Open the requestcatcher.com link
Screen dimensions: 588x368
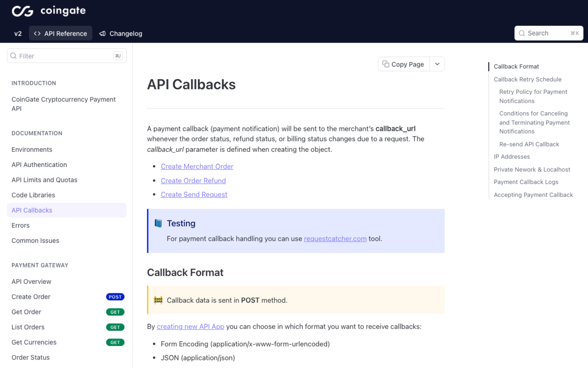tap(335, 238)
